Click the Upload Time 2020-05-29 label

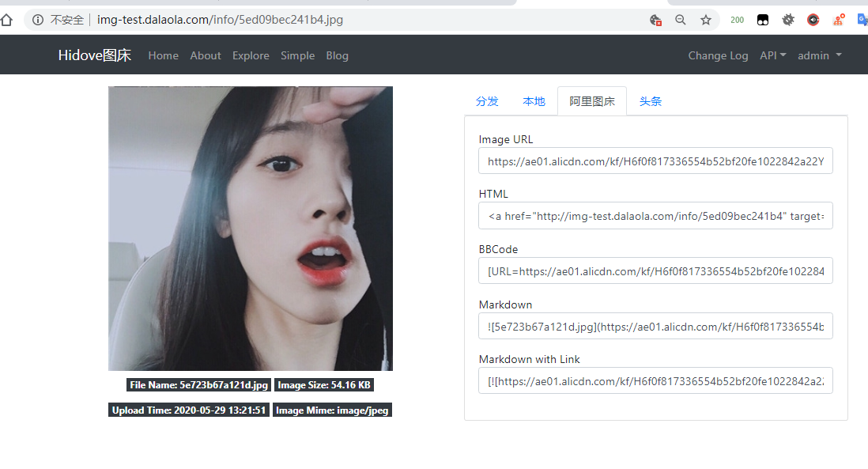pos(189,410)
